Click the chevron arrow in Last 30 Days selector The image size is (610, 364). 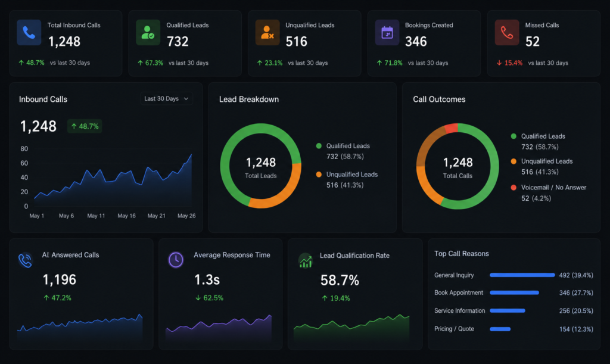[186, 99]
